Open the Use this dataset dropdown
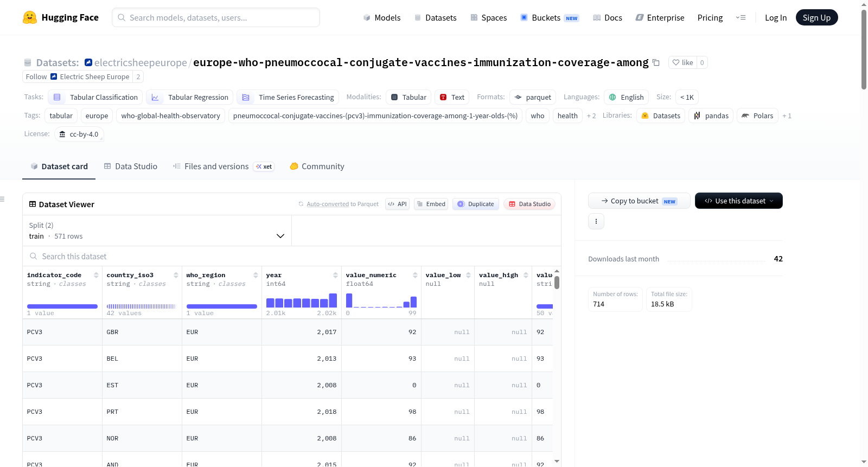Image resolution: width=868 pixels, height=467 pixels. coord(738,201)
